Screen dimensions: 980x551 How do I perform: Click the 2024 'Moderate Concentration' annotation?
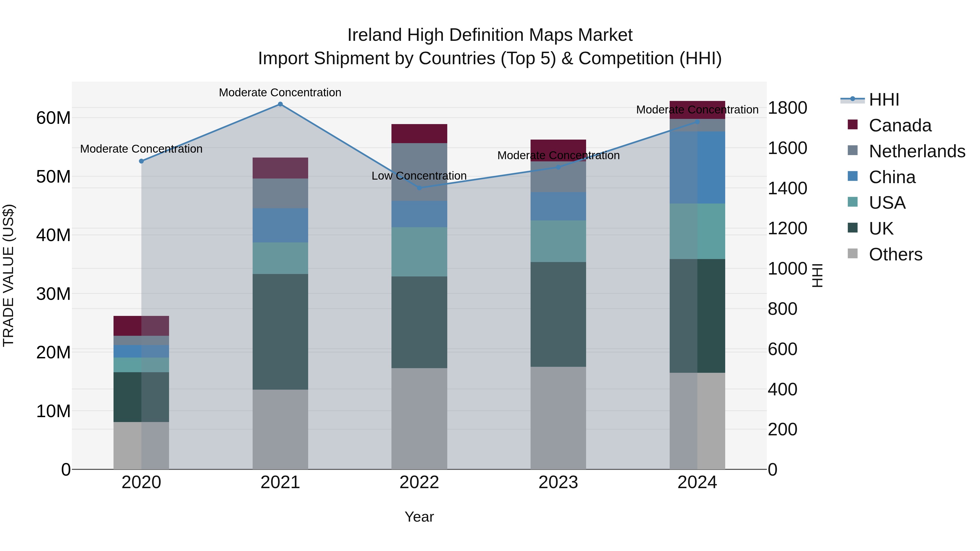click(697, 109)
